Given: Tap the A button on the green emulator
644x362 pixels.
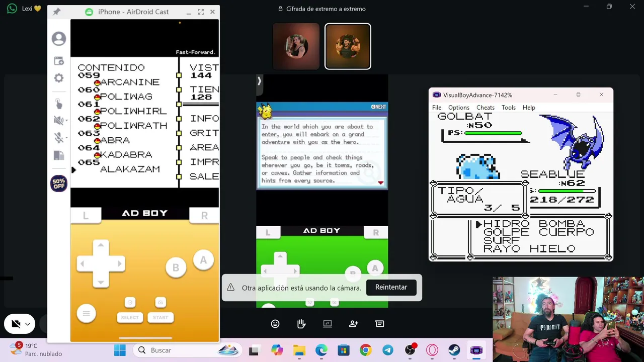Looking at the screenshot, I should pyautogui.click(x=375, y=268).
